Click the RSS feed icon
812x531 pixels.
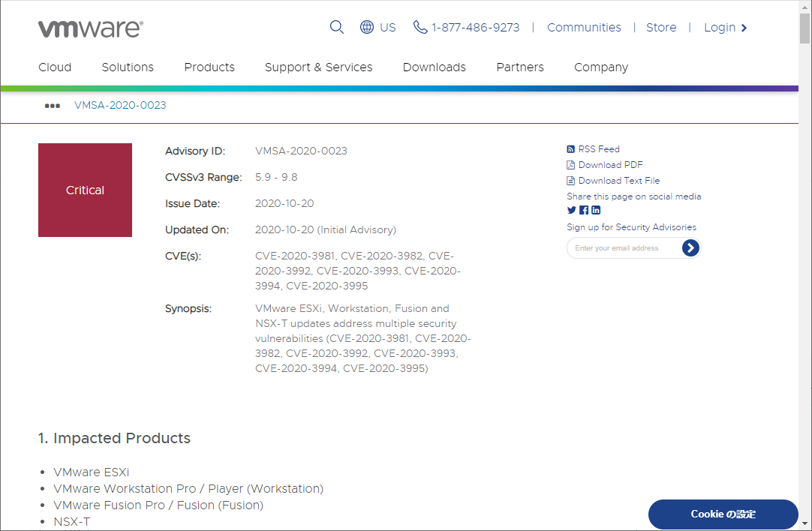click(570, 149)
